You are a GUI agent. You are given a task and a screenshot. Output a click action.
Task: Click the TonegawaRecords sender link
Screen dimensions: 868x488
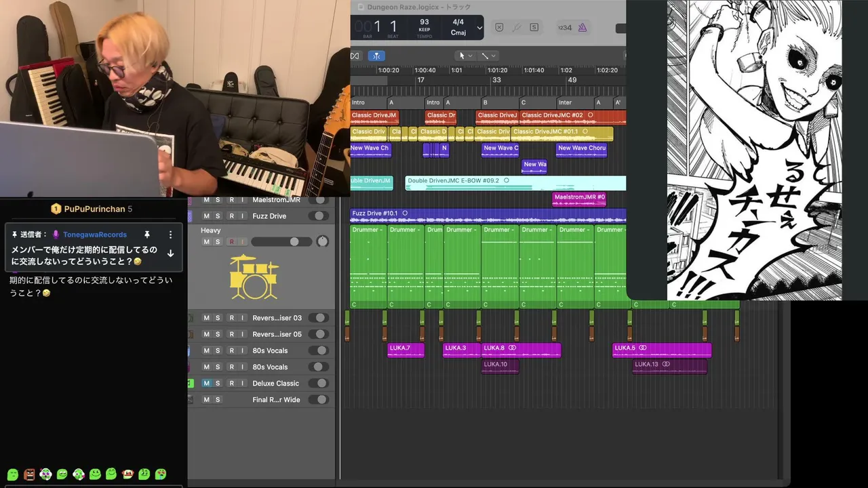click(95, 235)
